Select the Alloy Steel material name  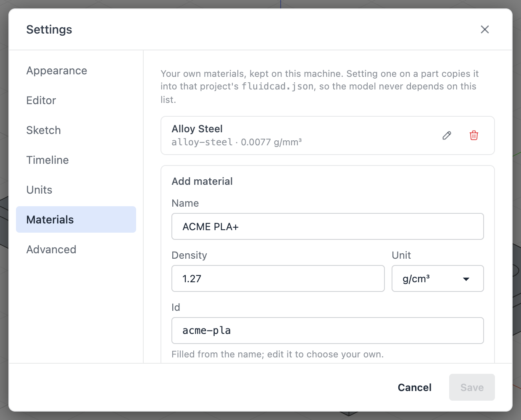pyautogui.click(x=197, y=129)
